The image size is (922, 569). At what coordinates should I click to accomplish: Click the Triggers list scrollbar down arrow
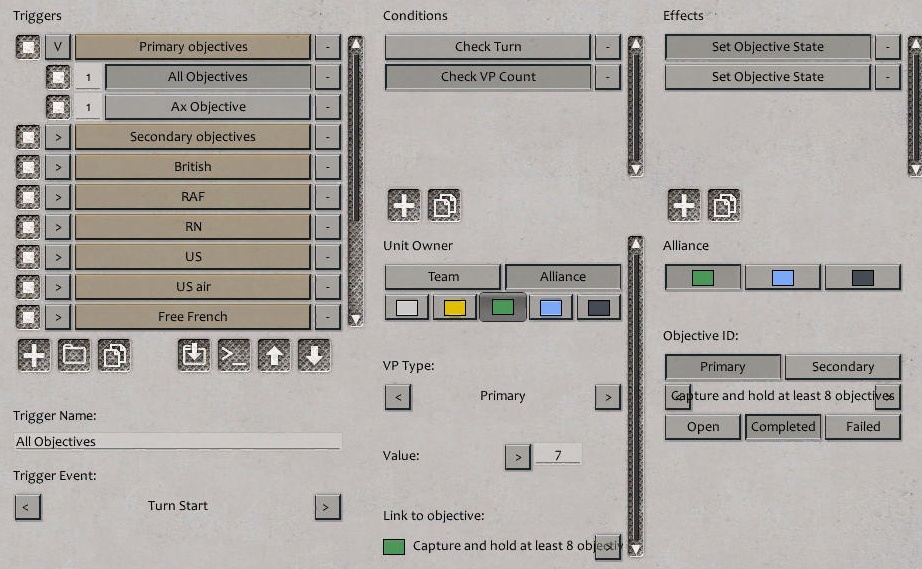[x=355, y=319]
